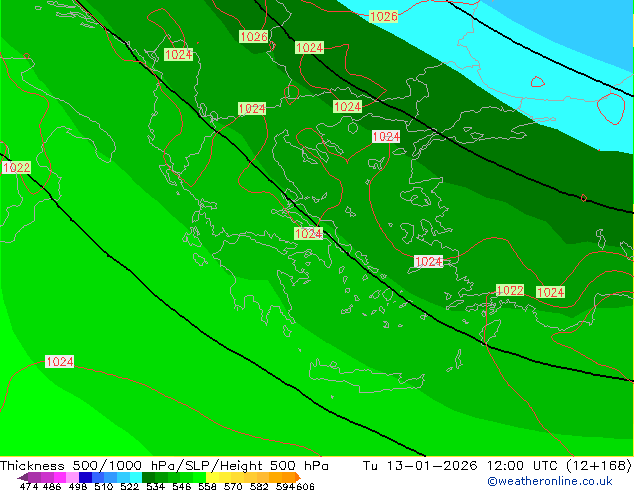Click the purple arrow start of legend

[23, 477]
